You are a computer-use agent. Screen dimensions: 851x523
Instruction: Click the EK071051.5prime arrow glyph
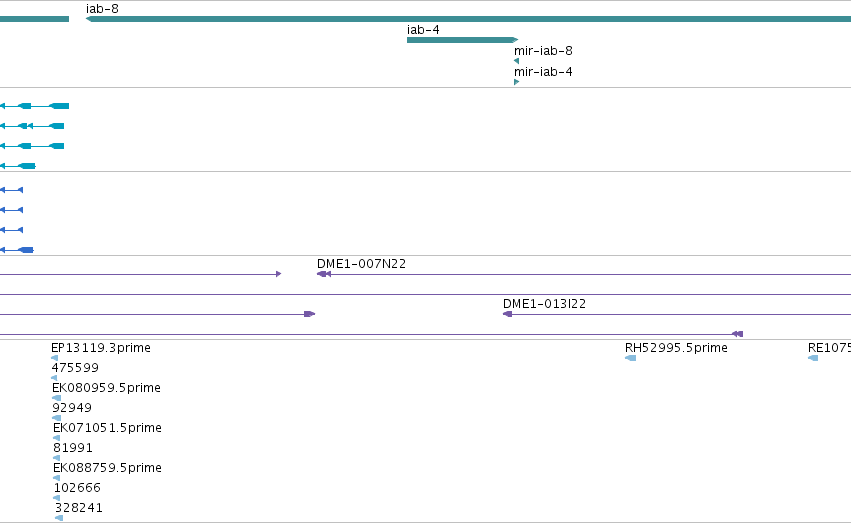click(56, 438)
